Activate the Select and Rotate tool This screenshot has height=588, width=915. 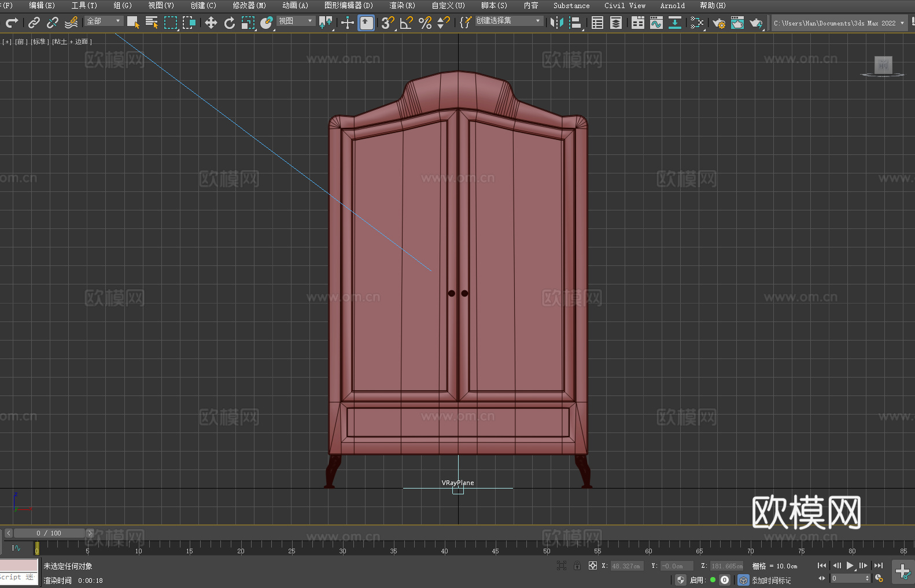pos(230,23)
